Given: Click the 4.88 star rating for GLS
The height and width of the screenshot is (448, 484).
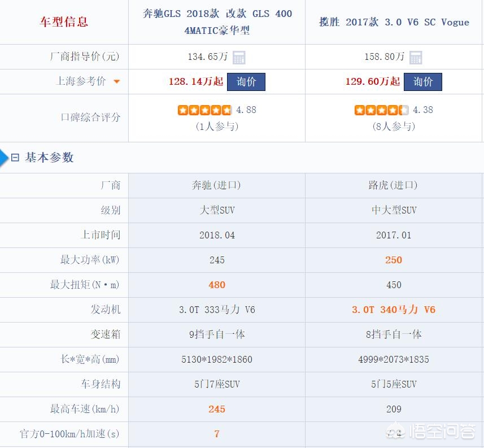Looking at the screenshot, I should (x=204, y=110).
